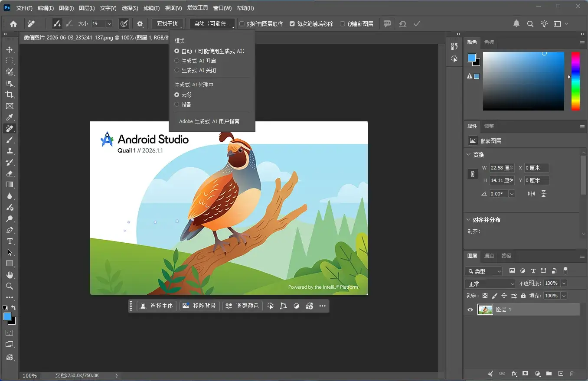Open the Search magnifier icon
Image resolution: width=588 pixels, height=381 pixels.
pos(530,24)
